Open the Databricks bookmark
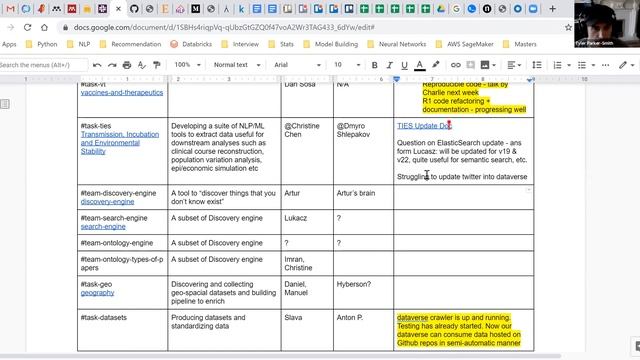Image resolution: width=640 pixels, height=360 pixels. [191, 44]
